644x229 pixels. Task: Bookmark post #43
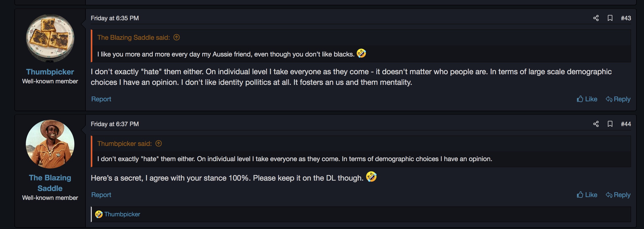610,18
